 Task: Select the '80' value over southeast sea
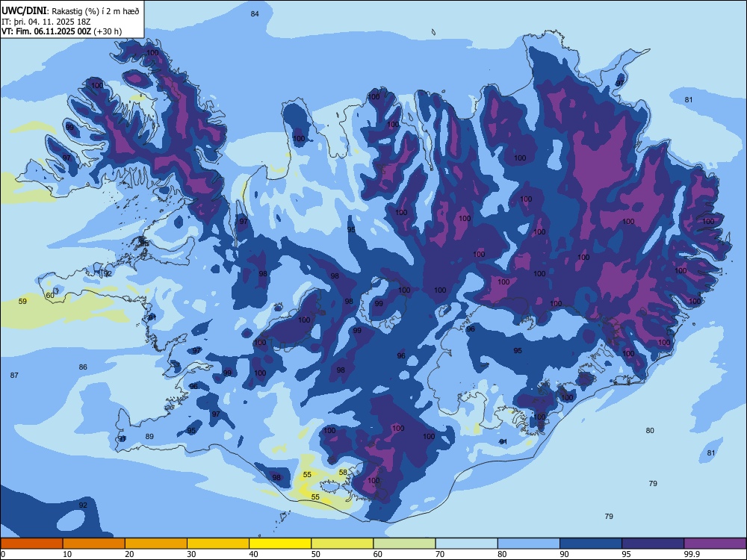pos(650,431)
